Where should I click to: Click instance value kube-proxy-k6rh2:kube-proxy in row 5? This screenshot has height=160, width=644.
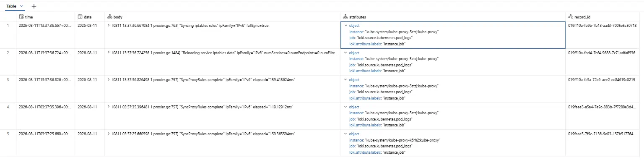pos(403,140)
